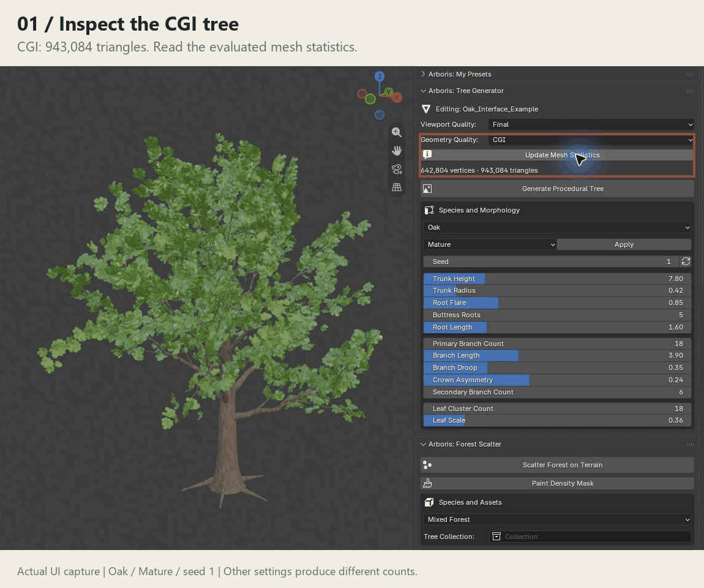Toggle camera view icon in viewport
Viewport: 704px width, 588px height.
(397, 169)
